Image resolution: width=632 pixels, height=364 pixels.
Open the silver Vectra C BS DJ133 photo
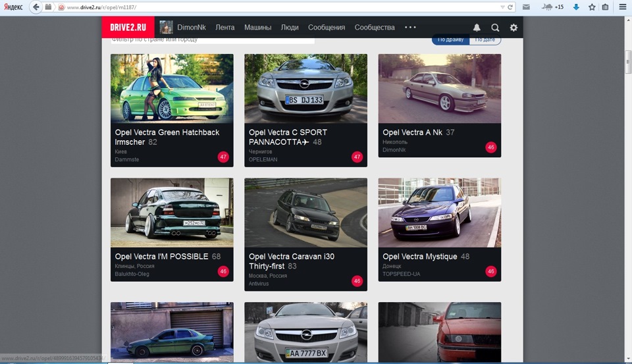coord(305,88)
